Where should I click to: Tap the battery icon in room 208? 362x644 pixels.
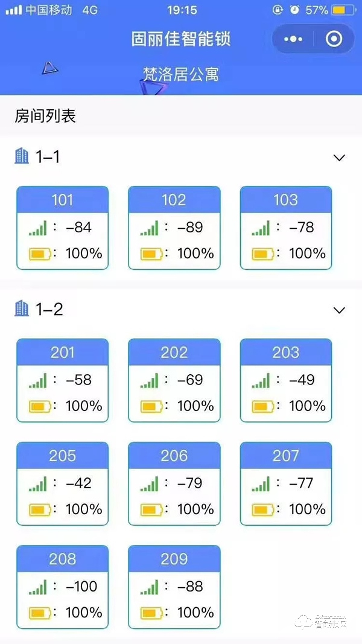40,613
